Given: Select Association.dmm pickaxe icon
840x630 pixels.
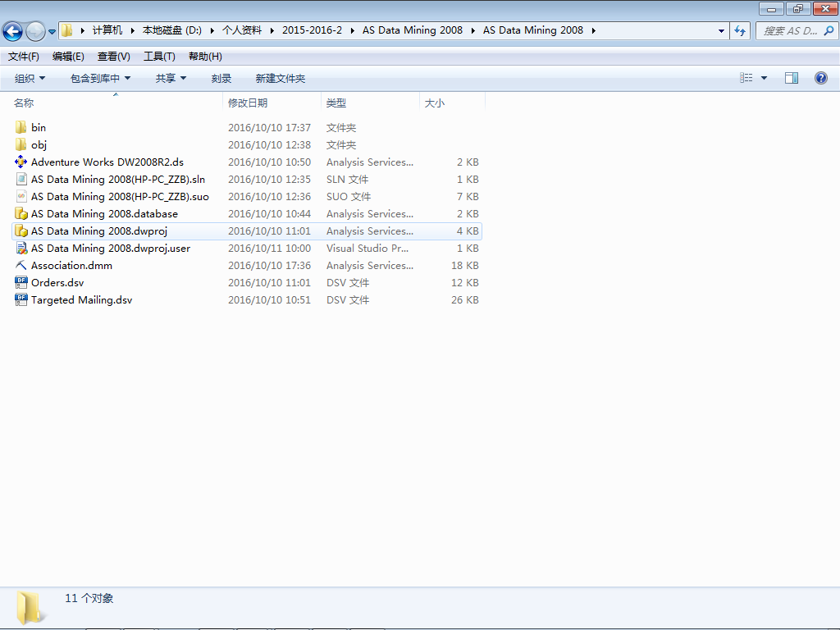Looking at the screenshot, I should 21,265.
